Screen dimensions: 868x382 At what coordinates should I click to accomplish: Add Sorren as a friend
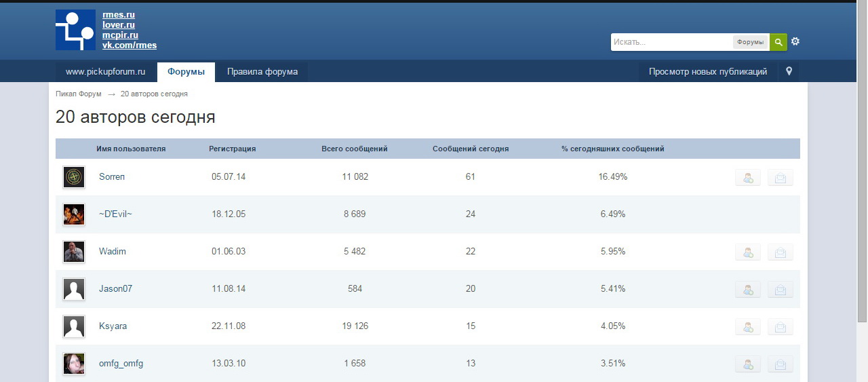click(x=748, y=178)
